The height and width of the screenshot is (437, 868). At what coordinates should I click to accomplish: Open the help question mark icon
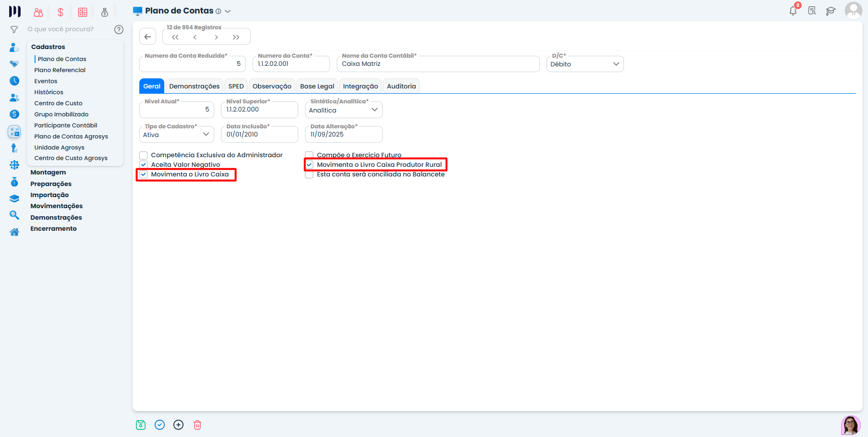coord(119,29)
